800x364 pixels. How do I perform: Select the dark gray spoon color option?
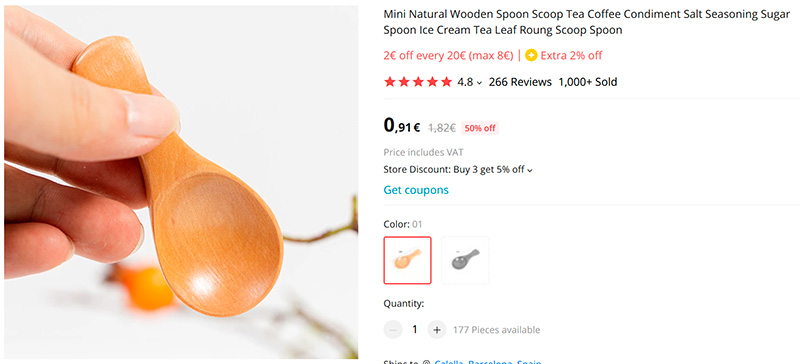click(x=465, y=260)
